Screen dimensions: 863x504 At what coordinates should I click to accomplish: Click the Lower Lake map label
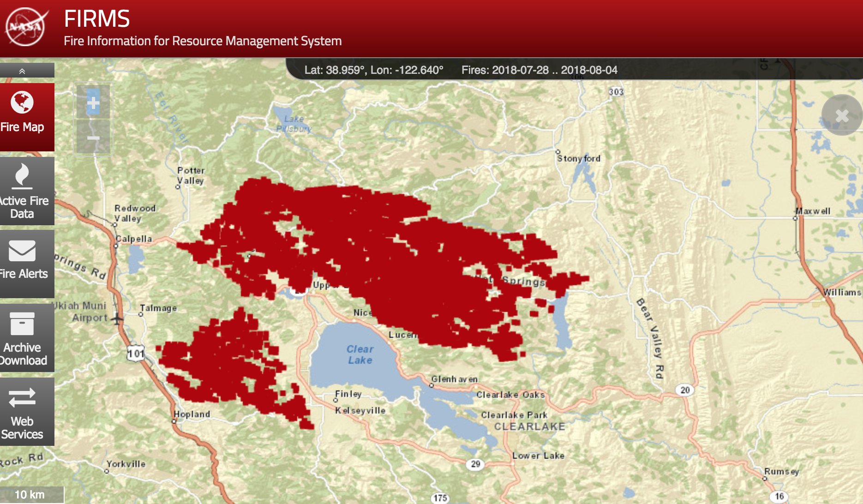click(538, 456)
